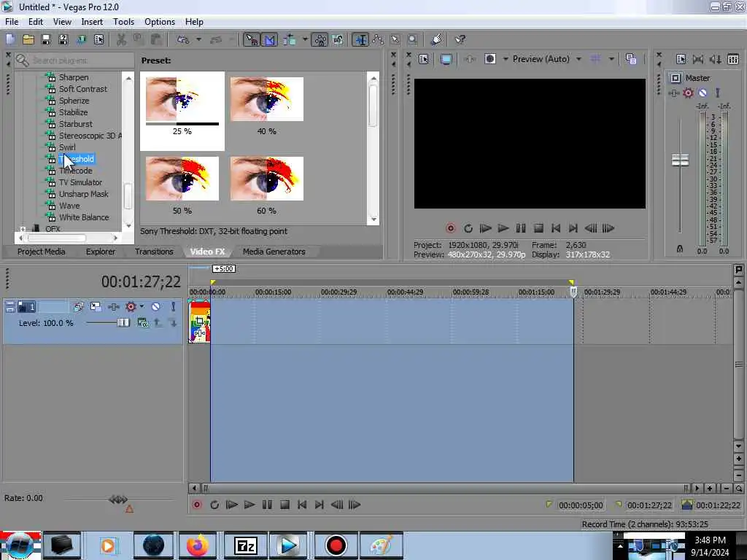Select the White Balance effect
Screen dimensions: 747x560
point(84,217)
